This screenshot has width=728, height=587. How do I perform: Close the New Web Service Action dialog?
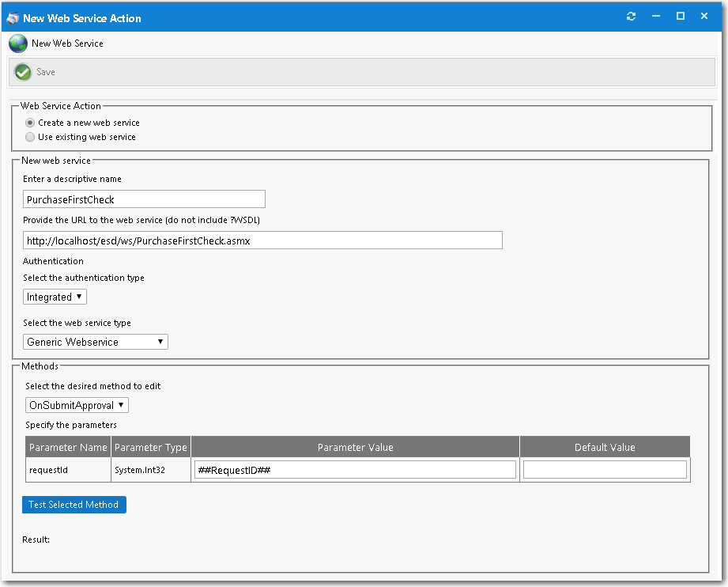[704, 17]
